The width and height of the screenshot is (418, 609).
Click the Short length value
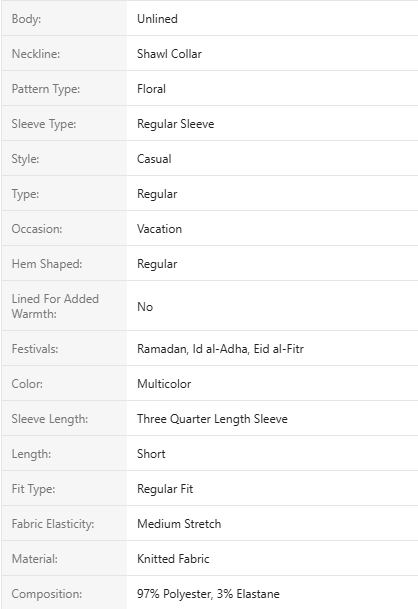151,454
